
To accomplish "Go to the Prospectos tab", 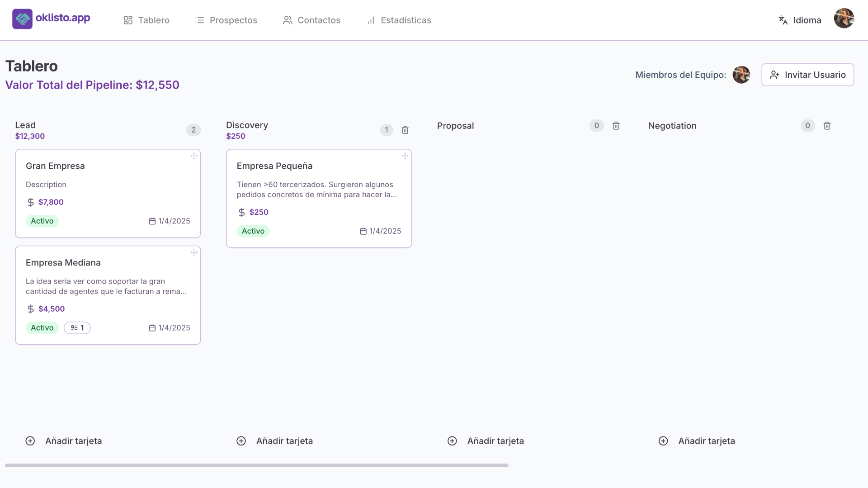I will tap(226, 20).
